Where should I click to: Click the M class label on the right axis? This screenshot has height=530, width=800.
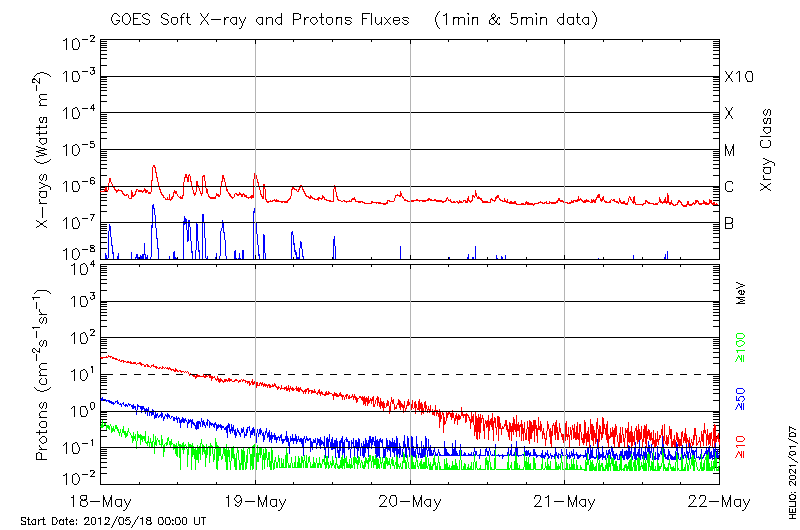click(730, 151)
